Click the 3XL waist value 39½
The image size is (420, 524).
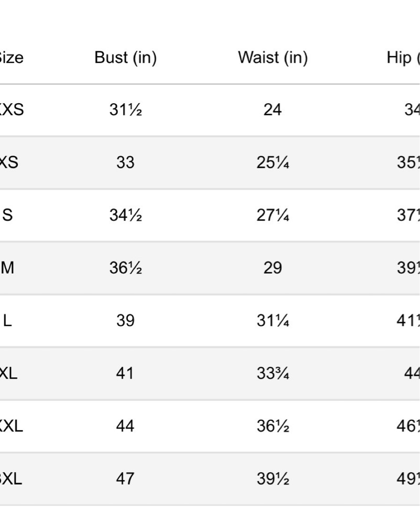(273, 478)
